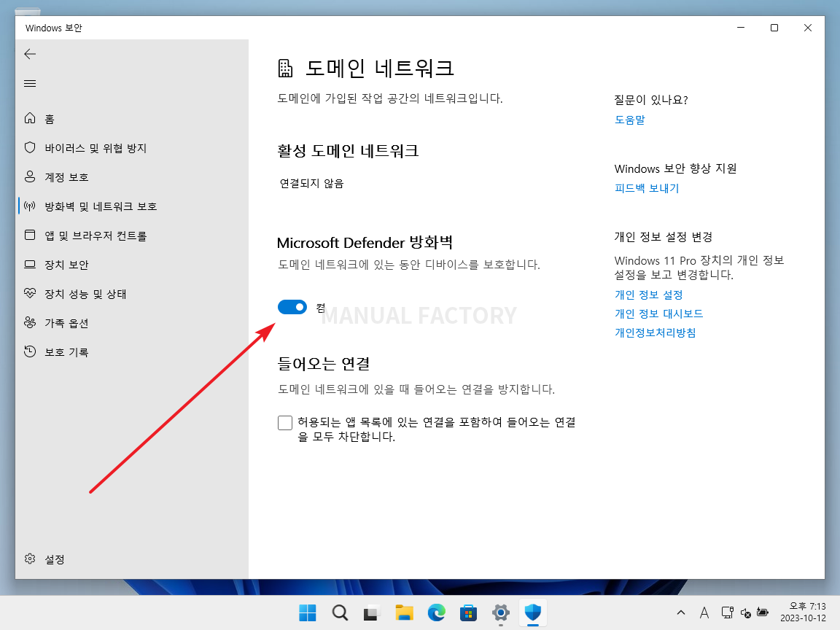Viewport: 840px width, 630px height.
Task: Open 계정 보호 section
Action: coord(66,177)
